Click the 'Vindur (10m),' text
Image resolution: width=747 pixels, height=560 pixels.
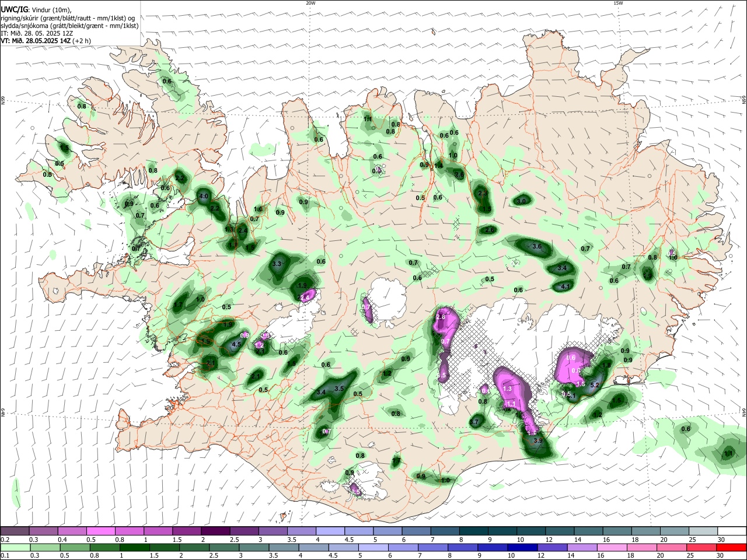[x=51, y=10]
